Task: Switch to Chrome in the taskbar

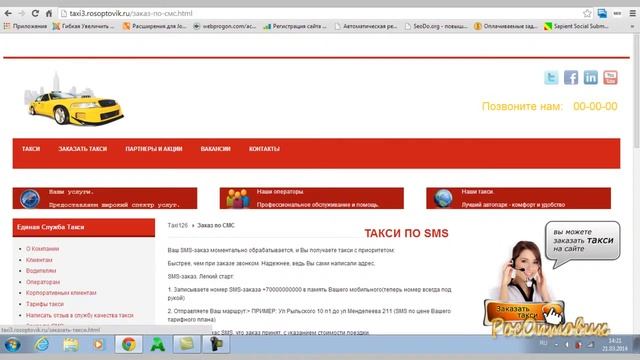Action: pos(129,345)
